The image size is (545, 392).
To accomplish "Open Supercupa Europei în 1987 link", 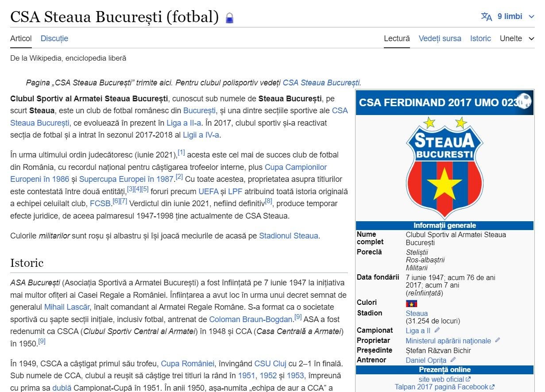I will pyautogui.click(x=126, y=179).
